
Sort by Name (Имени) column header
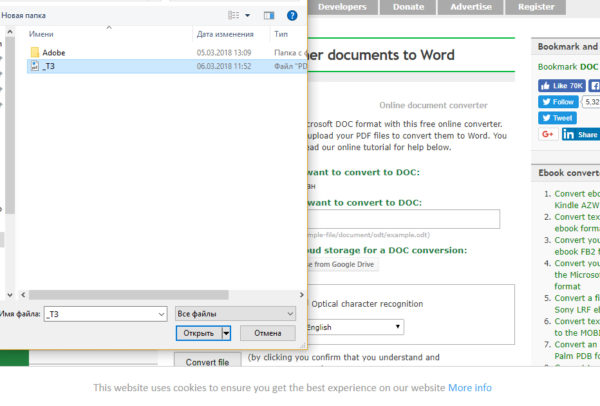tap(41, 34)
